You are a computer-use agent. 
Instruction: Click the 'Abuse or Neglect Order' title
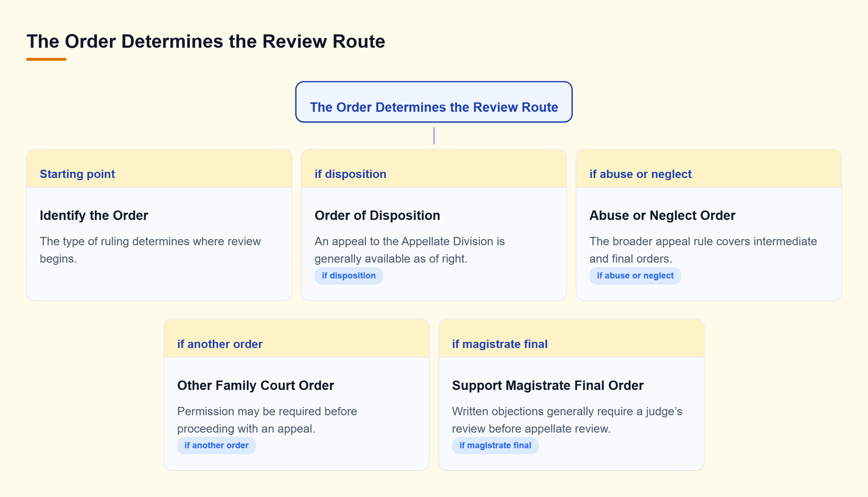click(662, 215)
